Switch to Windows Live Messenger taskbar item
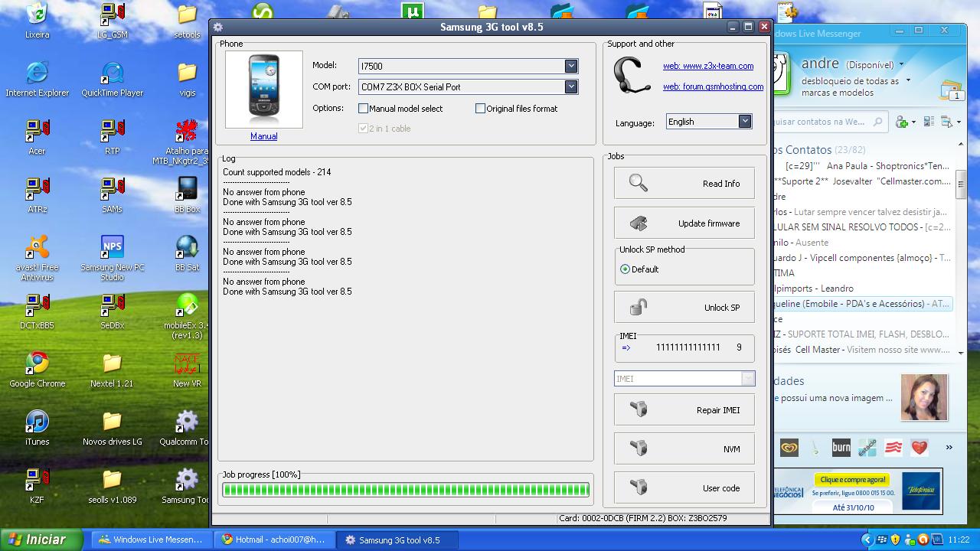 151,540
